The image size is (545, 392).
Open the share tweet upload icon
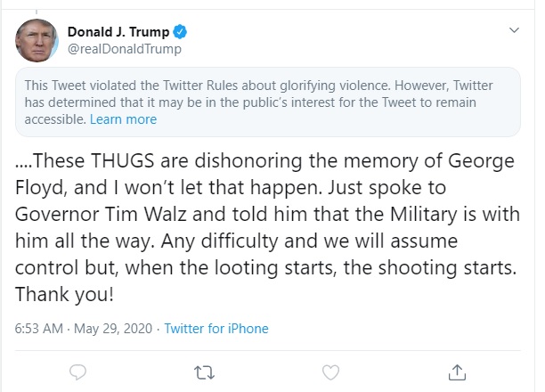point(456,372)
